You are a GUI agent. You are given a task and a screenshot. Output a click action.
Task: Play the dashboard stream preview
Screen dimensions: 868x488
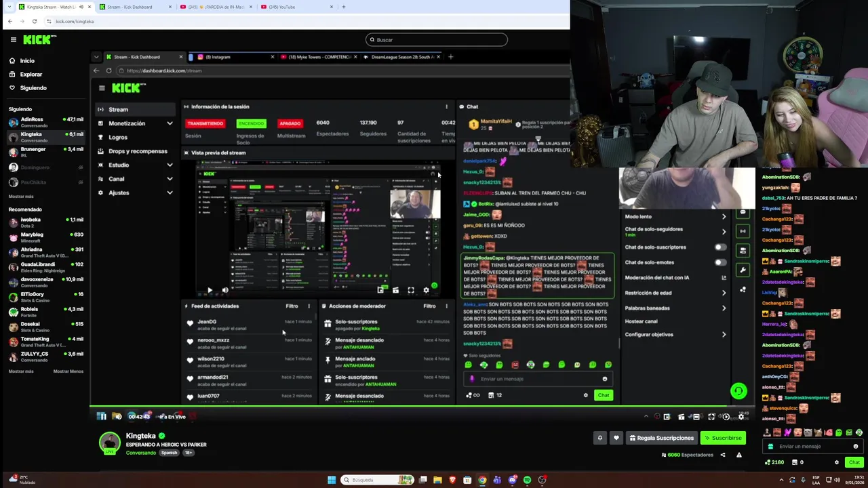coord(210,290)
